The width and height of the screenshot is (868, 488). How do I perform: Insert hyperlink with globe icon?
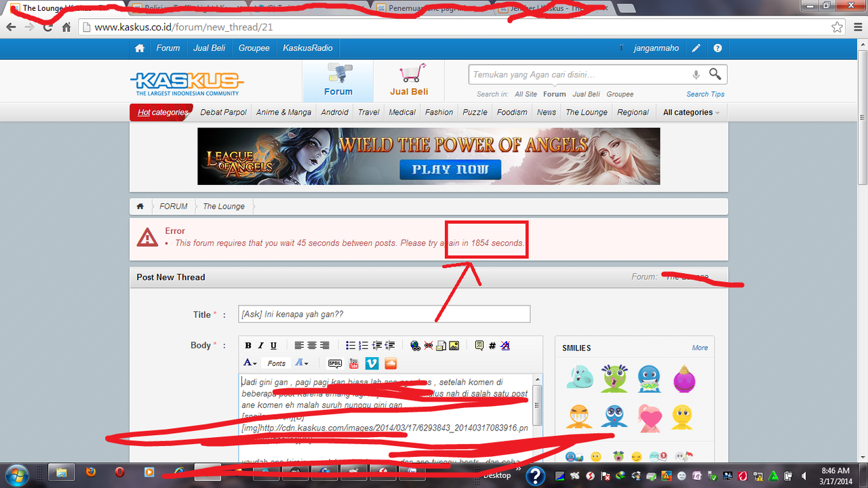tap(416, 346)
